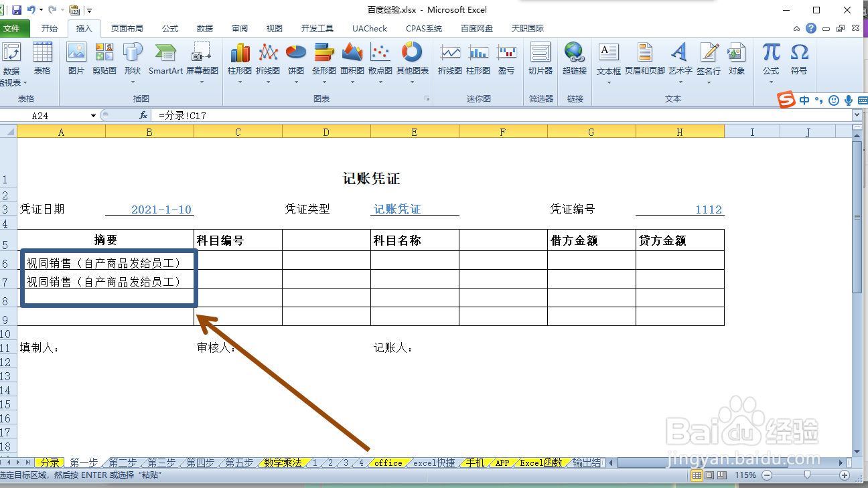The image size is (868, 488).
Task: Insert a Scatter chart (散点图)
Action: coord(380,62)
